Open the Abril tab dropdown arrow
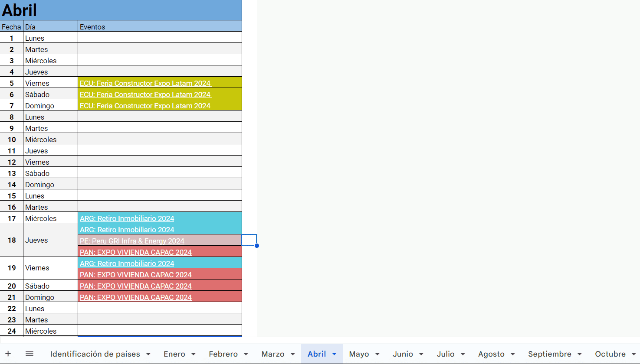Image resolution: width=640 pixels, height=364 pixels. pos(334,354)
